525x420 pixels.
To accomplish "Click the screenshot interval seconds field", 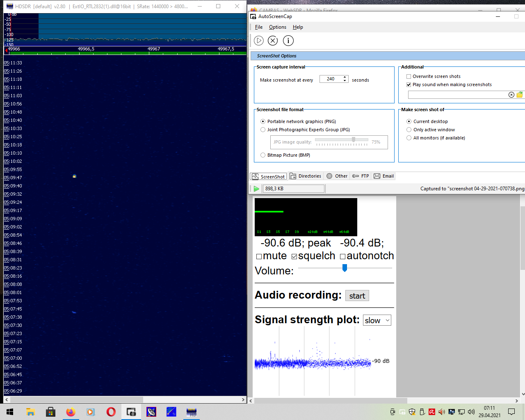I will (331, 79).
